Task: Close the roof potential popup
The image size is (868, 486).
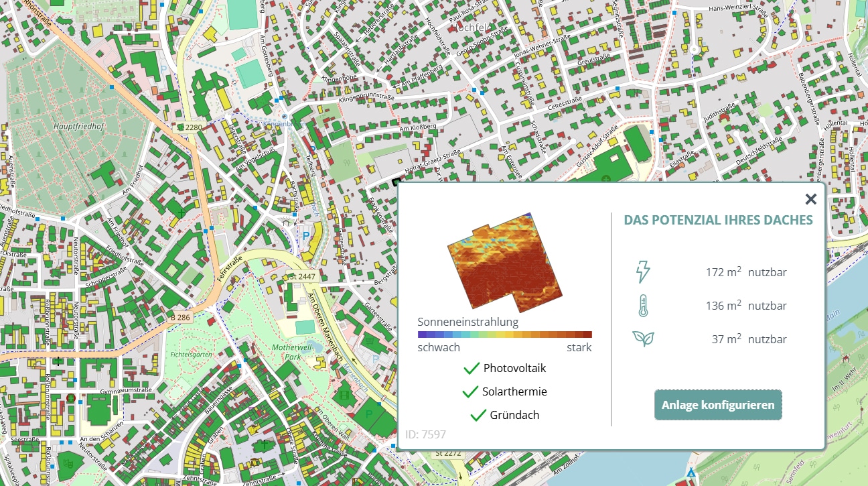Action: tap(810, 199)
